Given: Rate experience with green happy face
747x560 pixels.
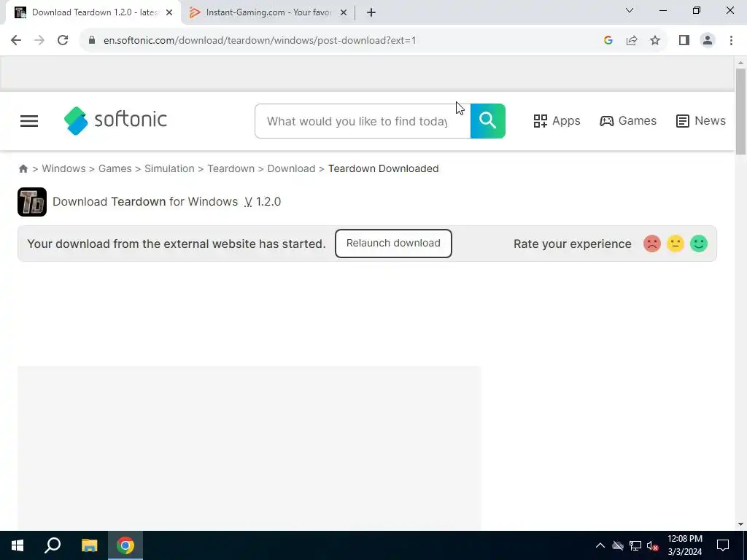Looking at the screenshot, I should click(698, 244).
